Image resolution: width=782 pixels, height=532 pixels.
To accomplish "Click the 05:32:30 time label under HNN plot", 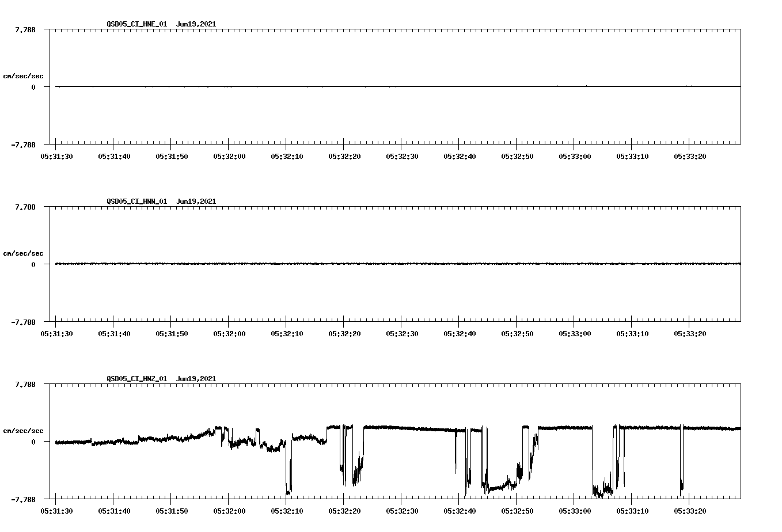I will pos(402,333).
